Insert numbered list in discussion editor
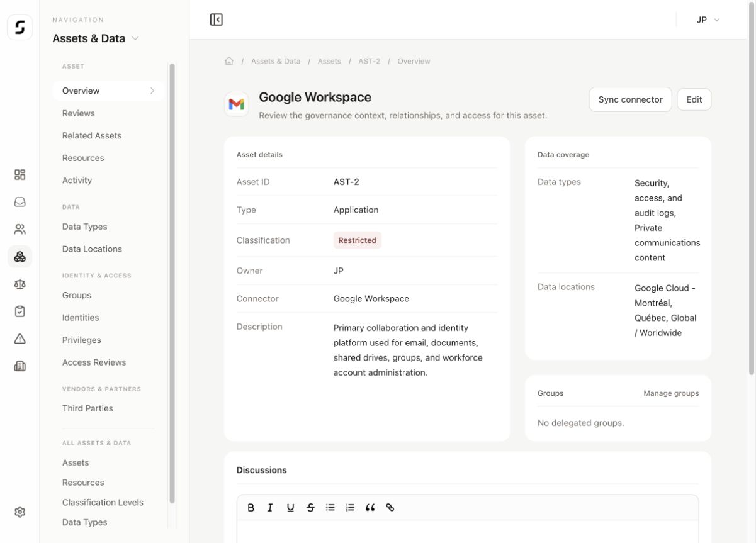This screenshot has height=543, width=756. (x=350, y=507)
